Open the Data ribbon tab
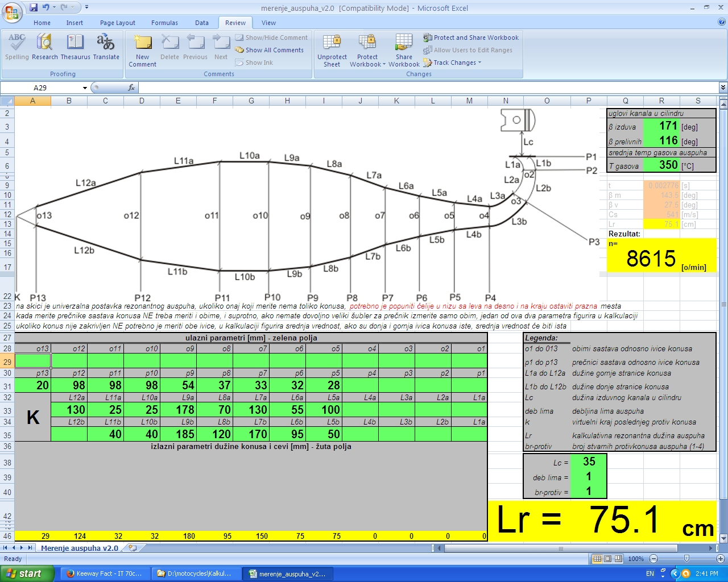Image resolution: width=728 pixels, height=582 pixels. tap(202, 23)
